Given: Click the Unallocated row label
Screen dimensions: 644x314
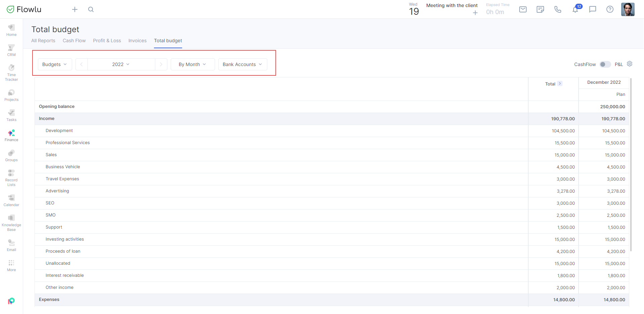Looking at the screenshot, I should (x=58, y=263).
